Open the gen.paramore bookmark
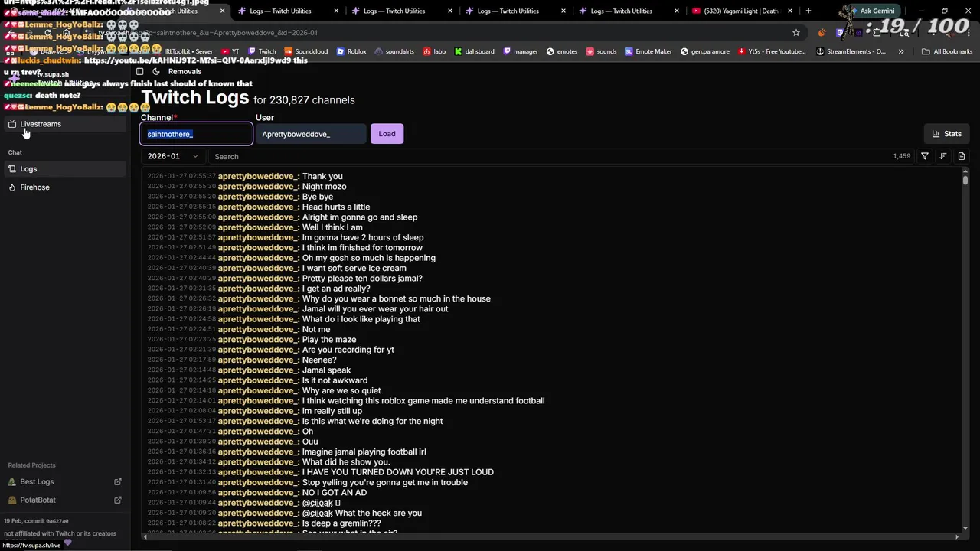This screenshot has width=980, height=551. click(x=705, y=51)
